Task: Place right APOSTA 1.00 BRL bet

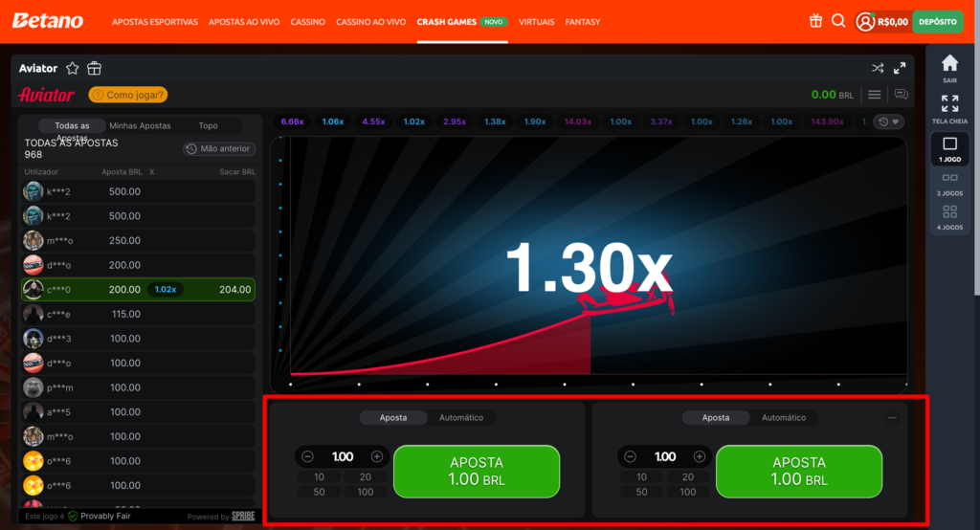Action: point(799,472)
